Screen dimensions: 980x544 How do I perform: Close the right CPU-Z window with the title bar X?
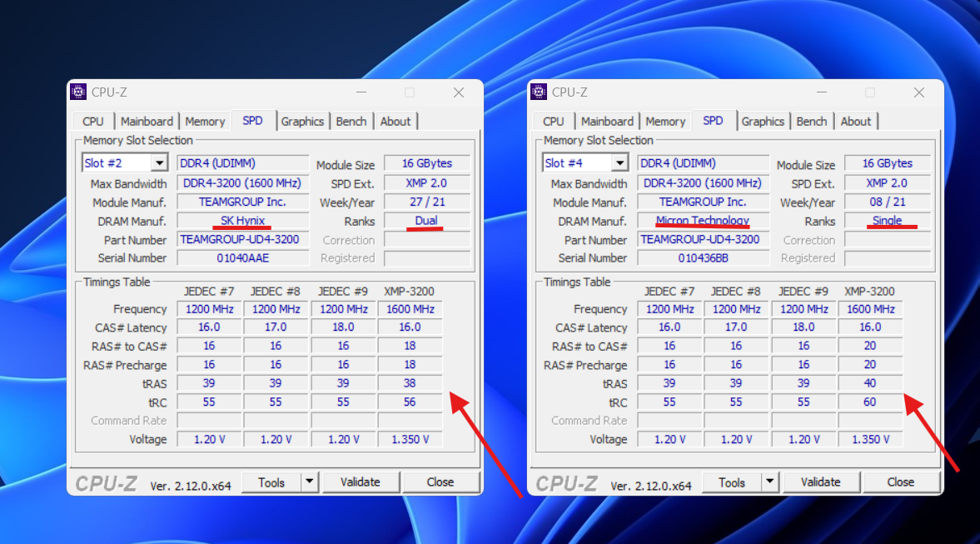[918, 92]
